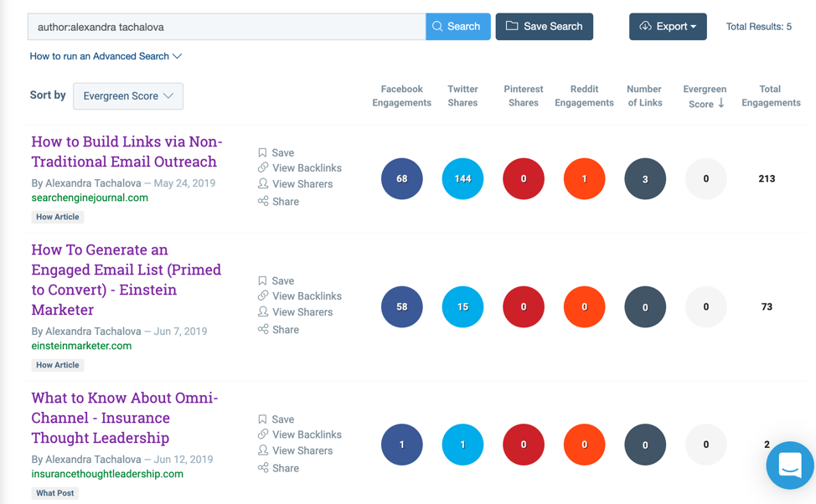Click View Sharers for the Einstein Marketer article

coord(302,312)
